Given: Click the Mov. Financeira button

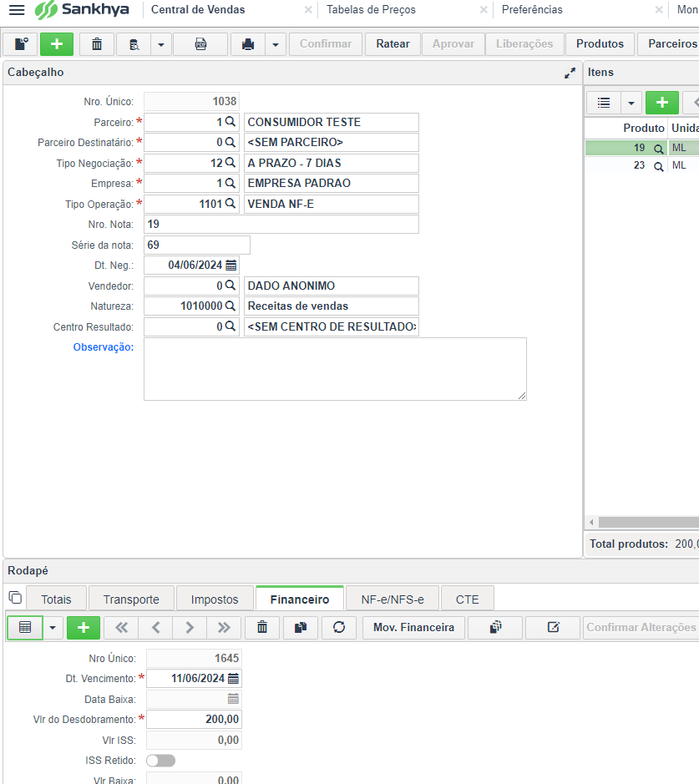Looking at the screenshot, I should (413, 627).
